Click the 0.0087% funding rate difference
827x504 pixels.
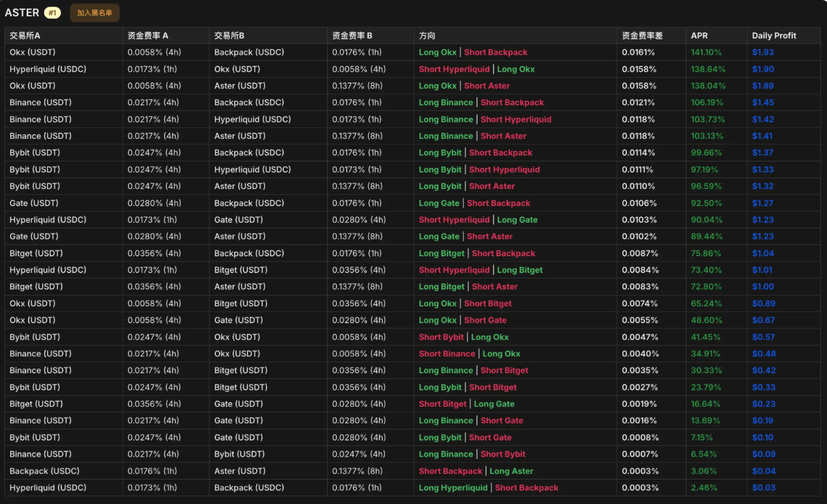(640, 253)
